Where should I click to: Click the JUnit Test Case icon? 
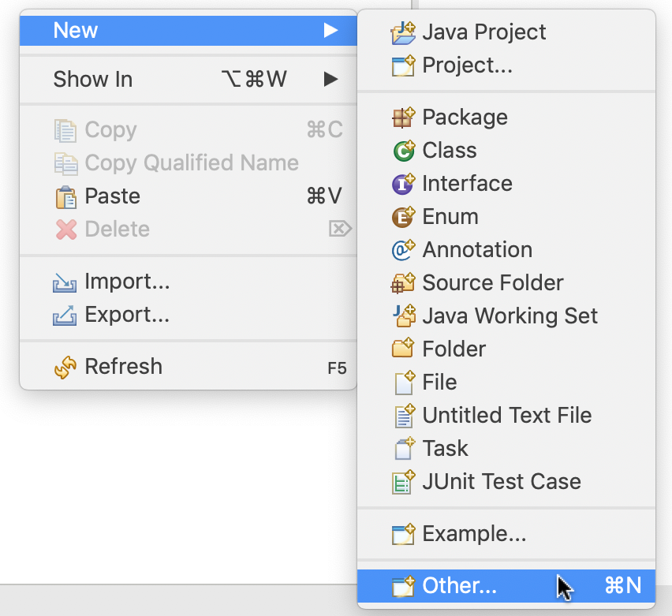403,481
